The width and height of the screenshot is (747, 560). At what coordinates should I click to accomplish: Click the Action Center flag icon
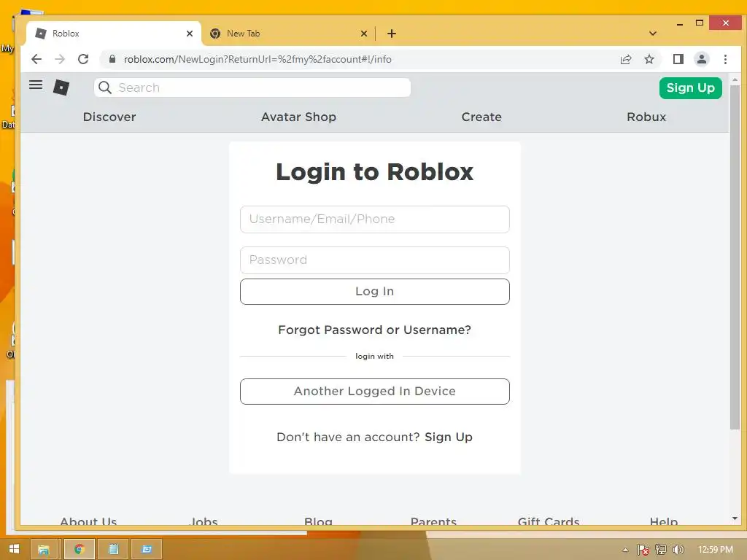[643, 550]
